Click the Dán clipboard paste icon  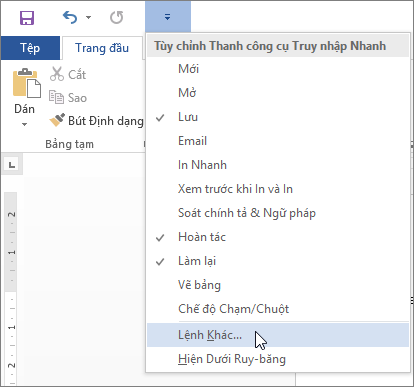coord(27,83)
